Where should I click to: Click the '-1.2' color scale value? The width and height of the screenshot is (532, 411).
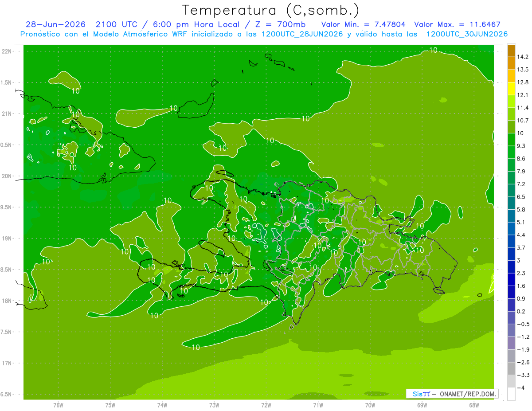tap(523, 337)
